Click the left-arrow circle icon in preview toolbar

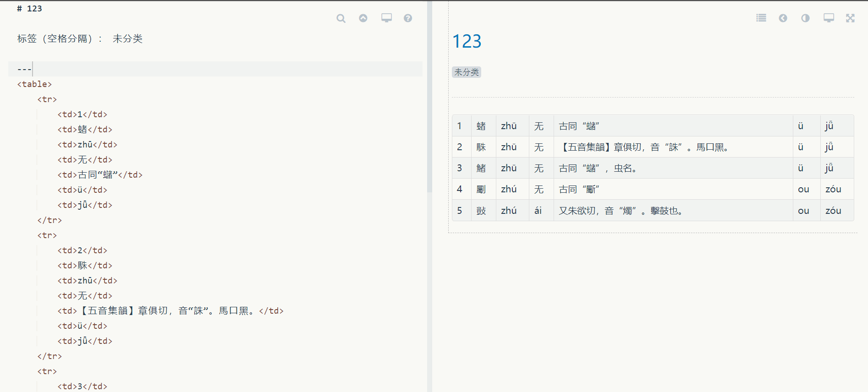click(x=783, y=18)
